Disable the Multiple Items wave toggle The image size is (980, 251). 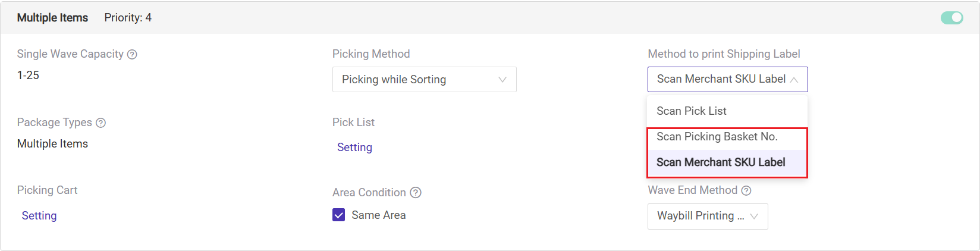[952, 18]
